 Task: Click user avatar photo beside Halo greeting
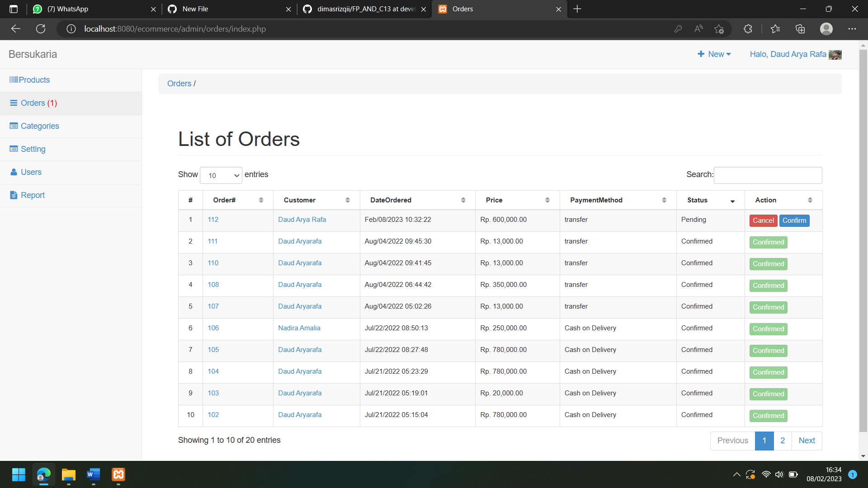[x=835, y=55]
